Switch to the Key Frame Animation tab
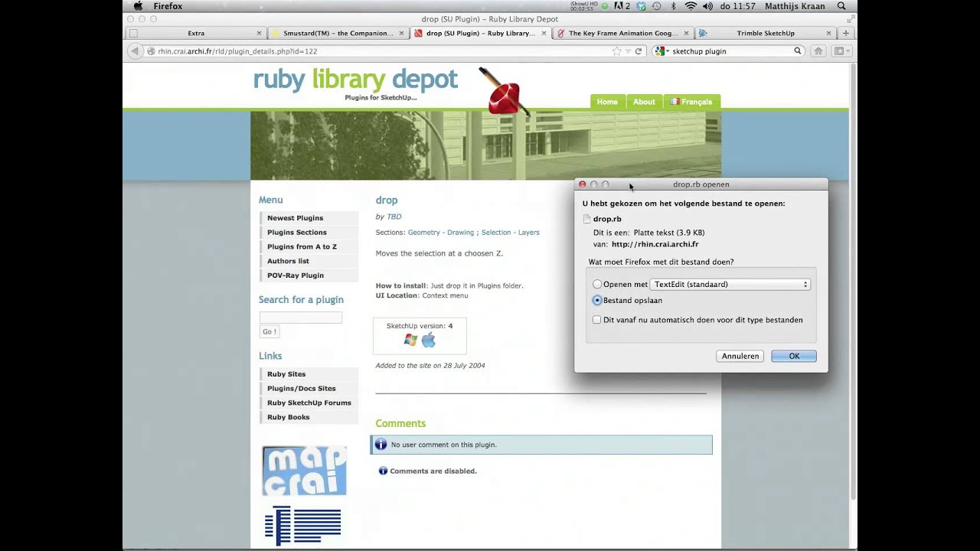980x551 pixels. (622, 33)
